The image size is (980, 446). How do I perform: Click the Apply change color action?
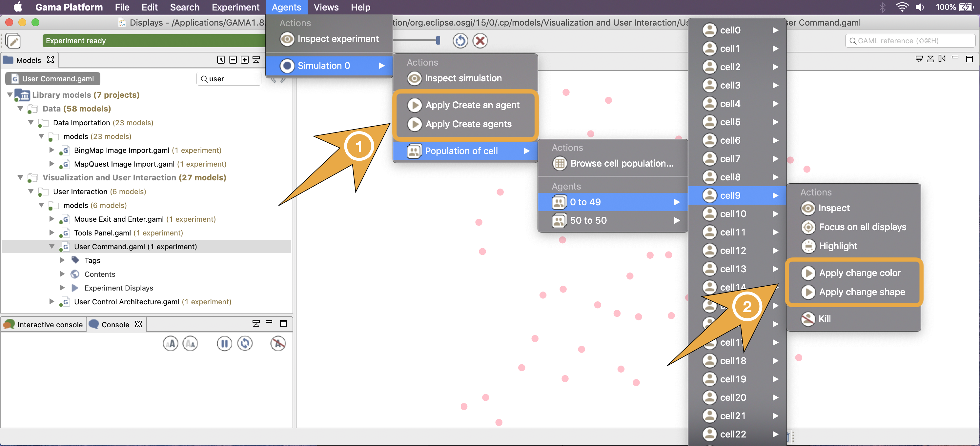(859, 273)
